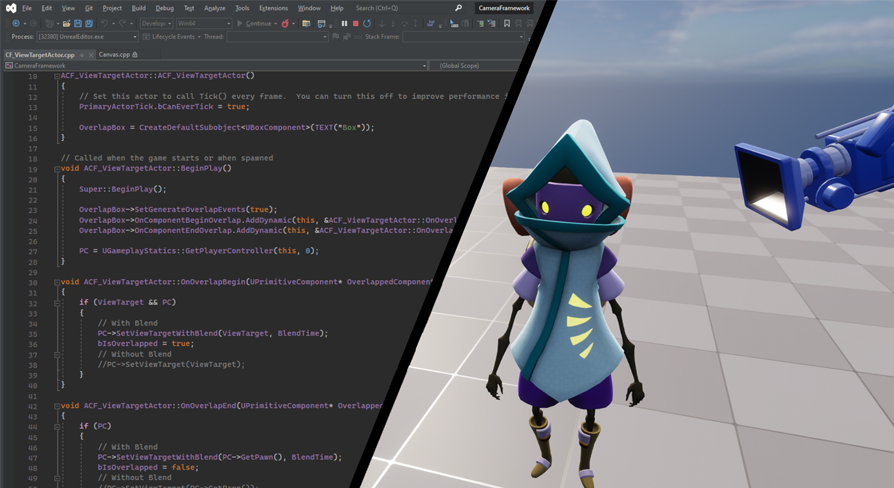Viewport: 894px width, 488px height.
Task: Open the Thread selection dropdown
Action: [277, 36]
